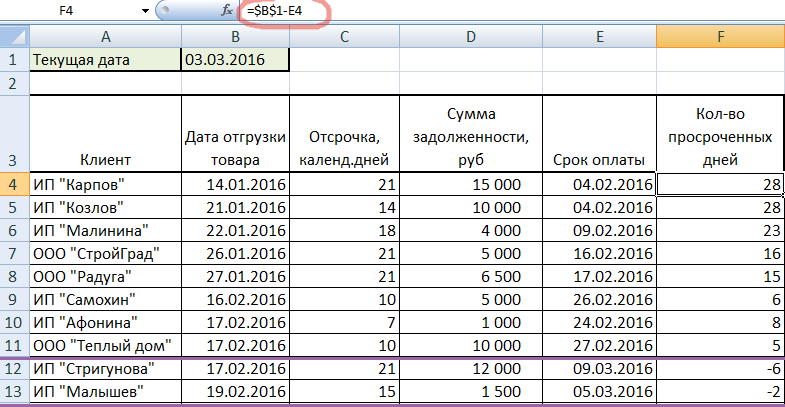Click the Name Box showing F4
The height and width of the screenshot is (407, 785).
point(80,11)
